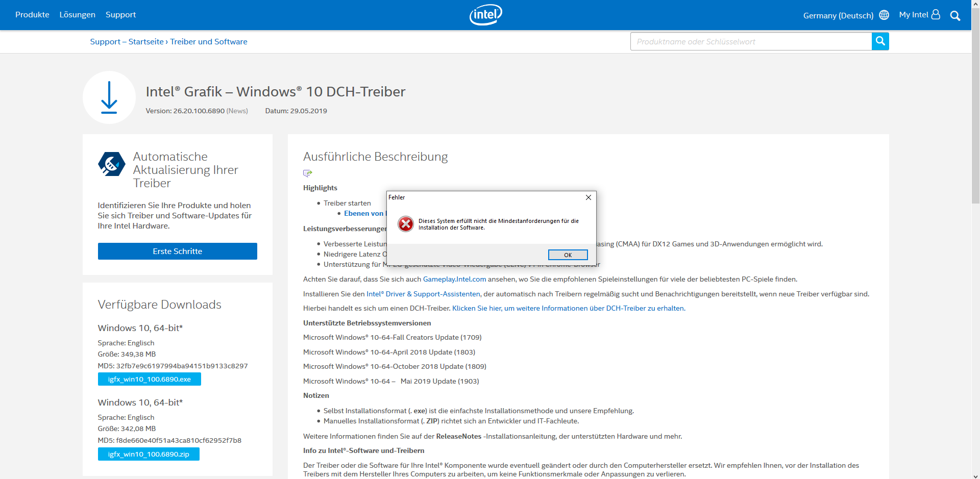
Task: Open the version News link
Action: click(x=237, y=111)
